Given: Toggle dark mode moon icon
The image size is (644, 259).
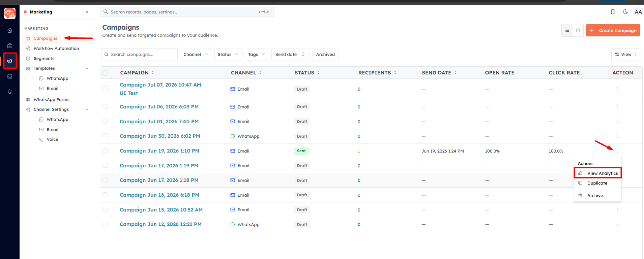Looking at the screenshot, I should pos(625,12).
